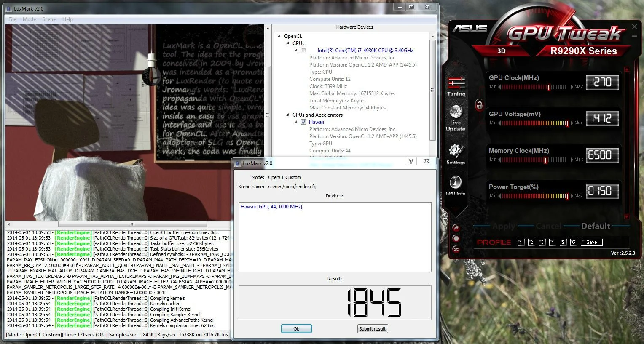Click the padlock icon linking clock and voltage
The height and width of the screenshot is (344, 644).
click(479, 105)
